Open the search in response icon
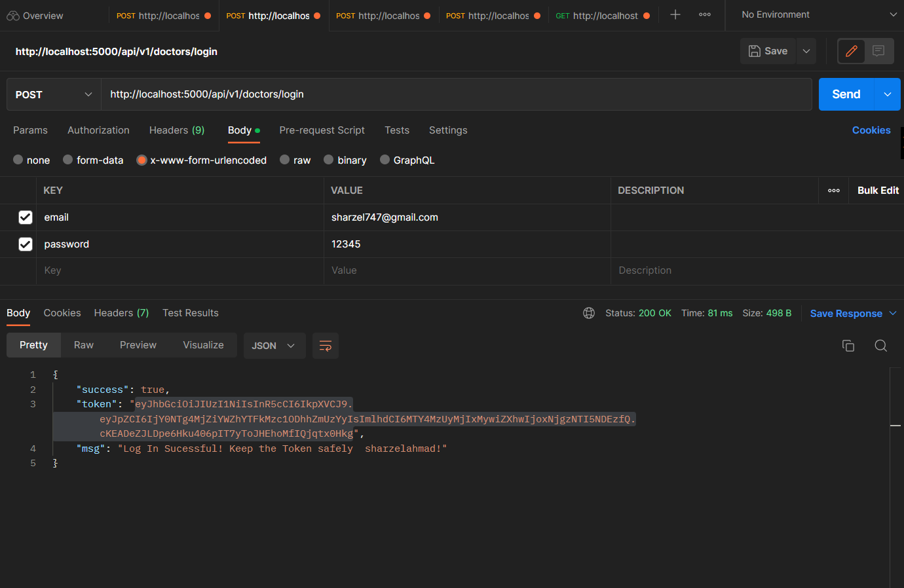The image size is (904, 588). coord(880,345)
